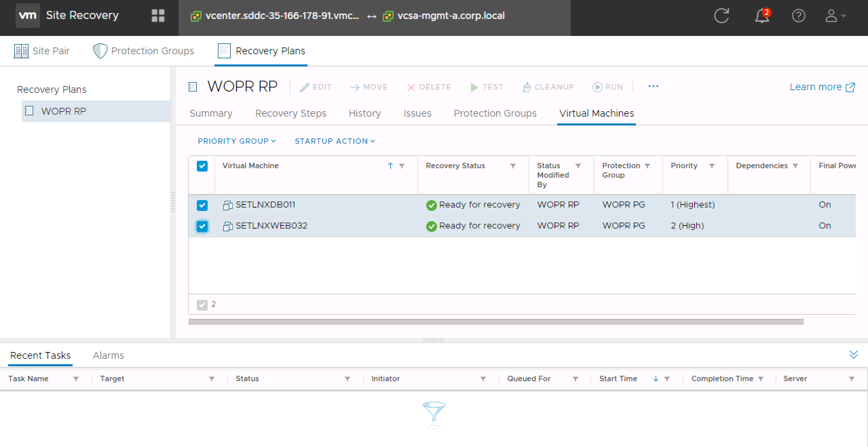The image size is (868, 447).
Task: Click the Run circle-play icon
Action: (x=597, y=87)
